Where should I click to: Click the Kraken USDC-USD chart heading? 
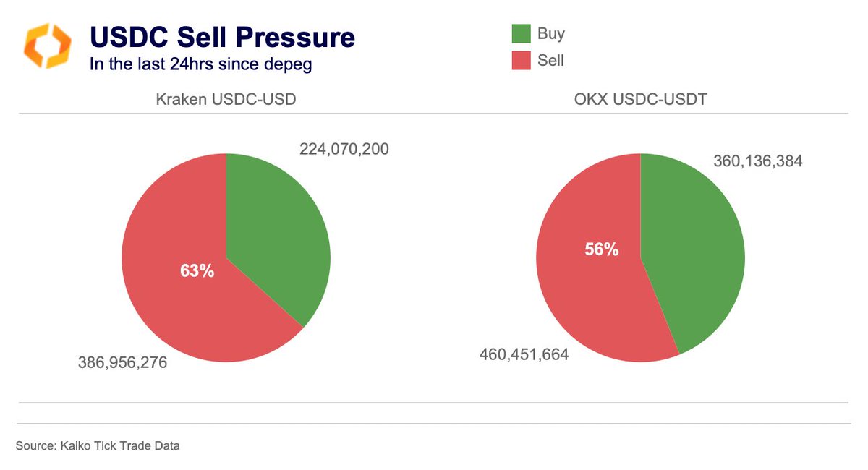coord(226,100)
